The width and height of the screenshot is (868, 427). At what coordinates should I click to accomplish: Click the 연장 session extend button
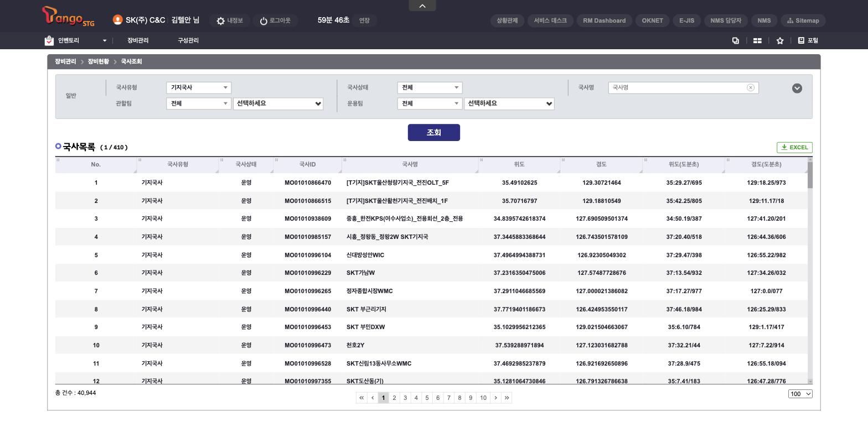(364, 20)
